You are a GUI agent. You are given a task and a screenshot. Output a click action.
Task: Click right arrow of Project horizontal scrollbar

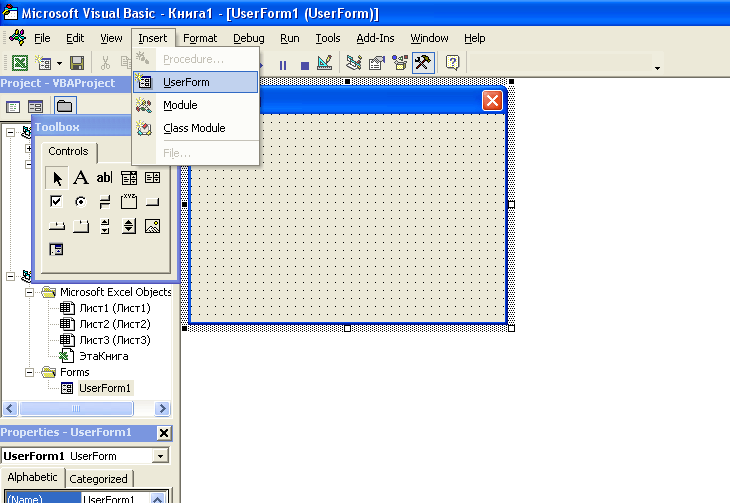click(162, 409)
